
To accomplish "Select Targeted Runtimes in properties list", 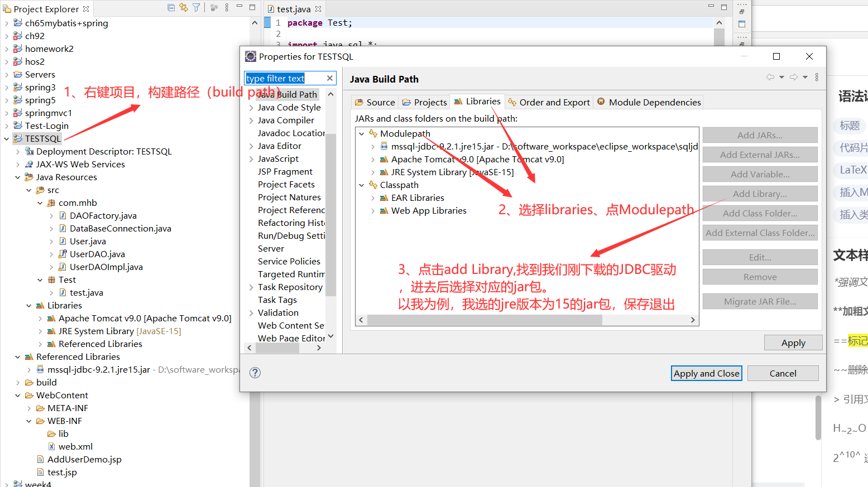I will click(291, 274).
